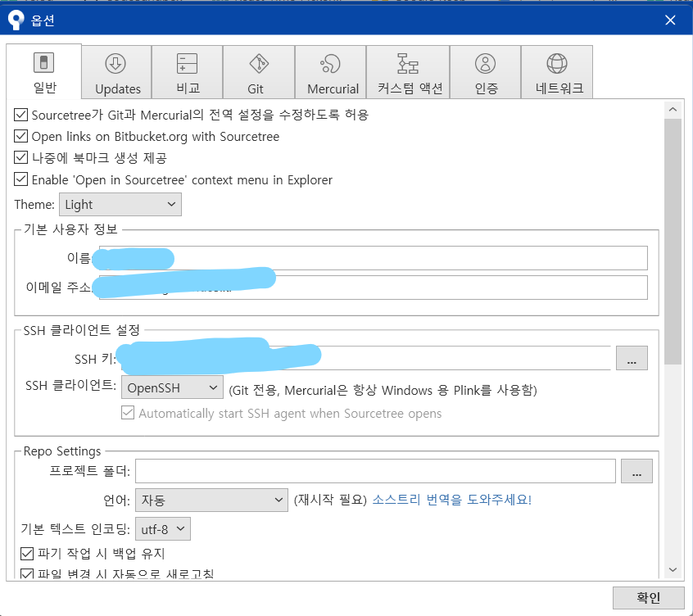The width and height of the screenshot is (693, 616).
Task: Click the 네트워크 globe icon
Action: (x=557, y=64)
